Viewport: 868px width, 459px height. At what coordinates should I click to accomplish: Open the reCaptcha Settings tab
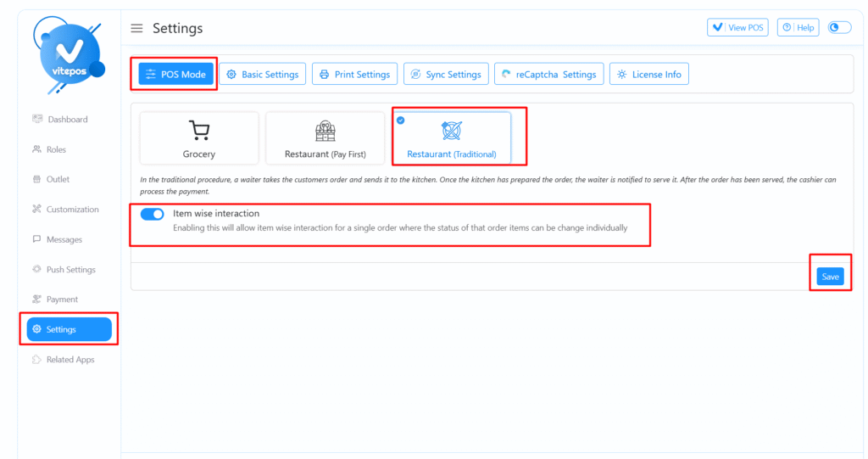(548, 75)
